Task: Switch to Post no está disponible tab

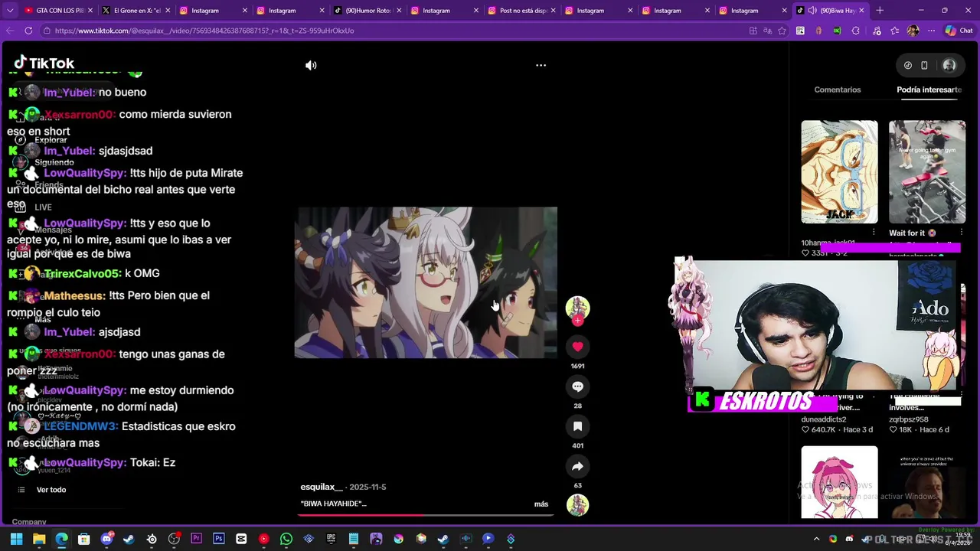Action: [x=521, y=11]
